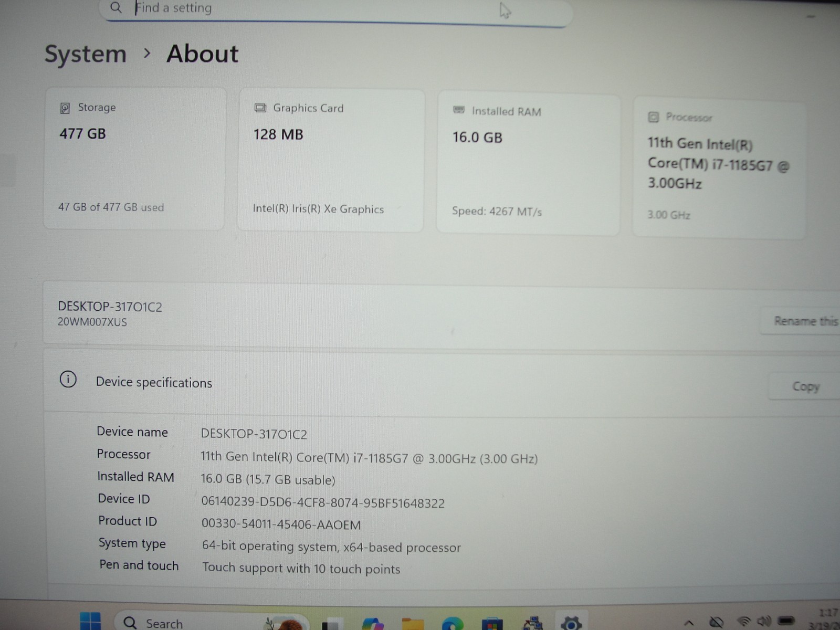This screenshot has height=630, width=840.
Task: Click the Find a setting search field
Action: click(x=336, y=10)
